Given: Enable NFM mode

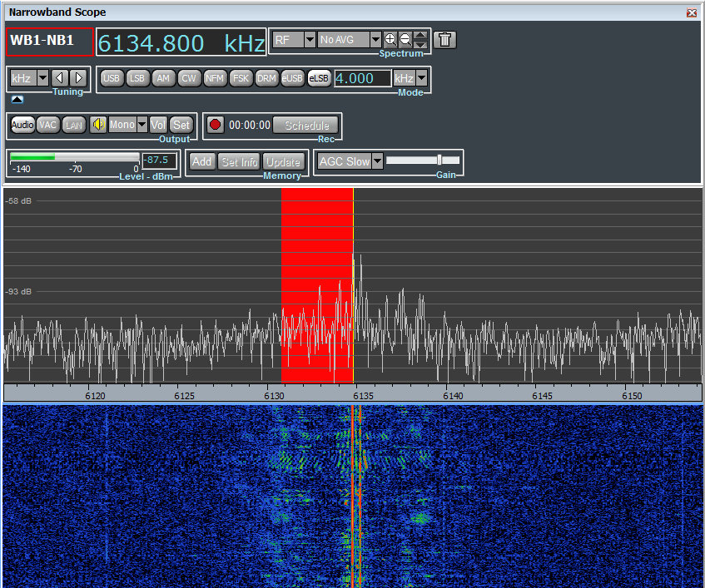Looking at the screenshot, I should (215, 78).
